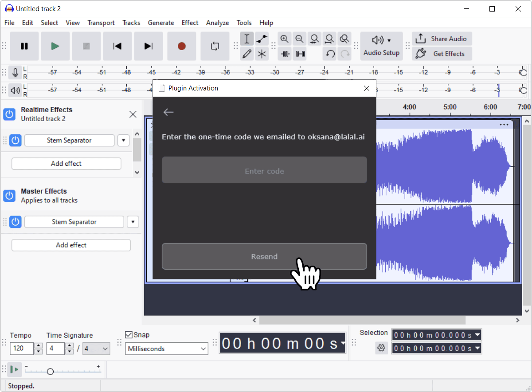Open the Audio Setup dropdown
This screenshot has width=532, height=392.
382,46
